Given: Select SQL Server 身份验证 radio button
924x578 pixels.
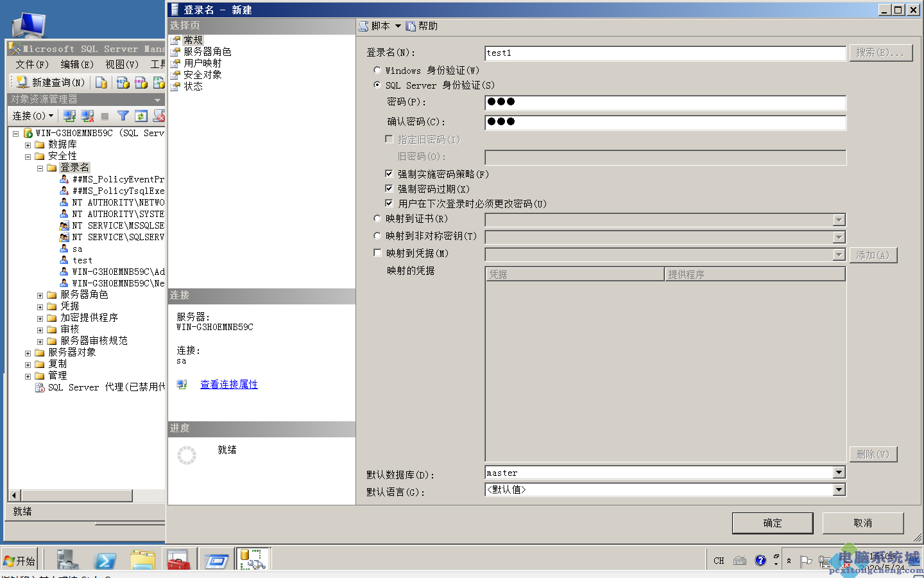Looking at the screenshot, I should point(377,85).
